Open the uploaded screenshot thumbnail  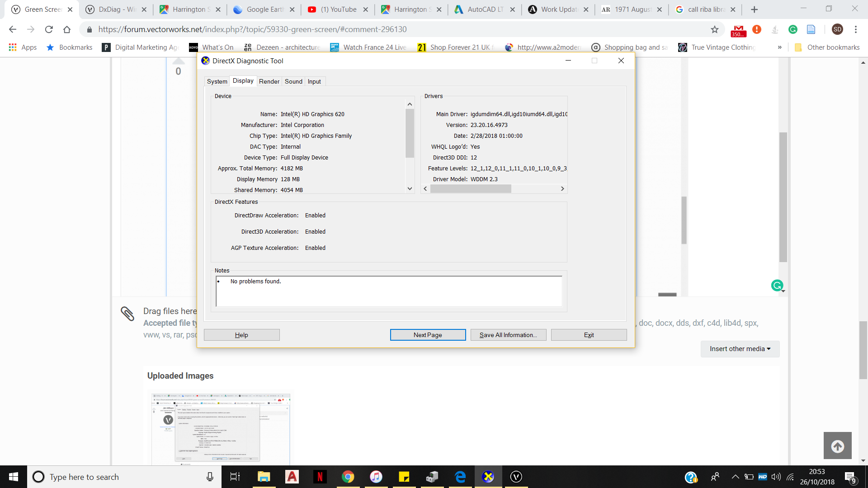tap(221, 427)
